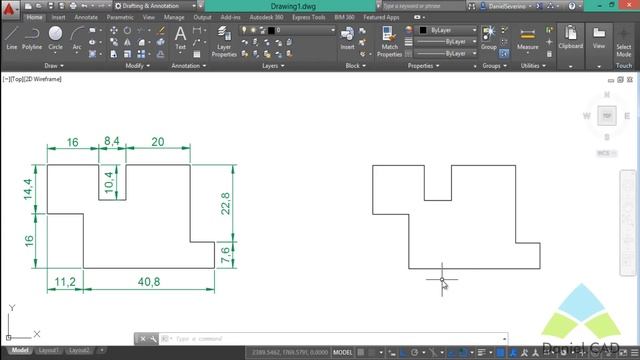Expand the Draw panel

[x=54, y=66]
